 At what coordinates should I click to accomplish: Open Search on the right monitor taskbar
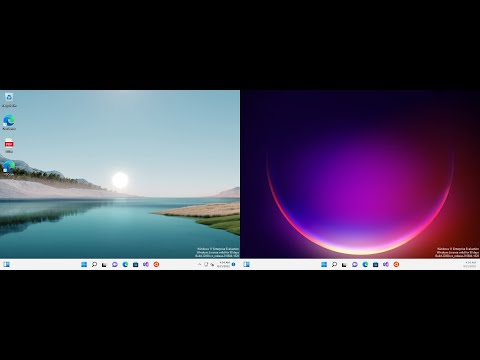[x=334, y=264]
